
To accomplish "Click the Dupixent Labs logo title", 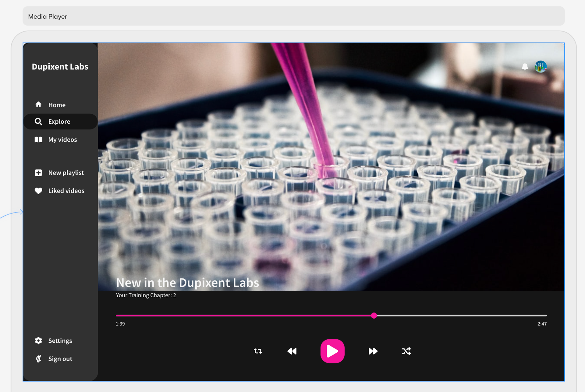I will coord(60,66).
